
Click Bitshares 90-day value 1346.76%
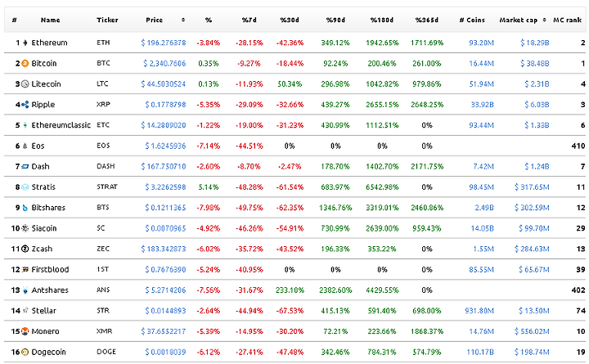click(335, 208)
